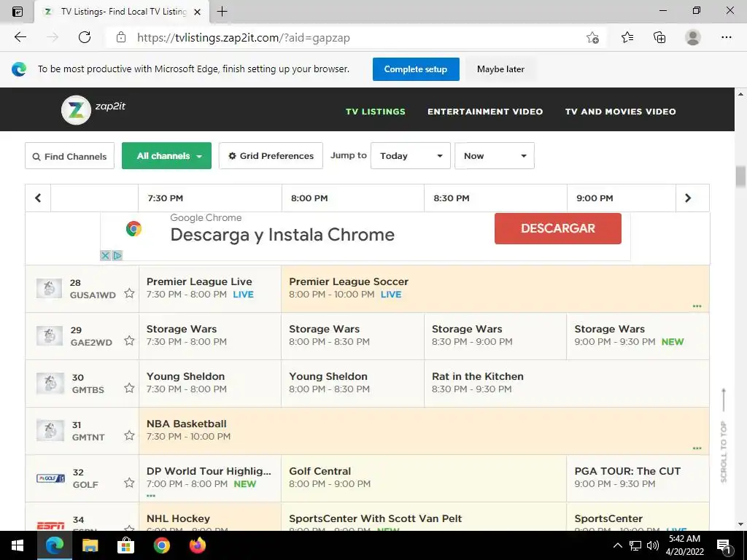Close the TV Listings tab
This screenshot has height=560, width=747.
coord(197,12)
